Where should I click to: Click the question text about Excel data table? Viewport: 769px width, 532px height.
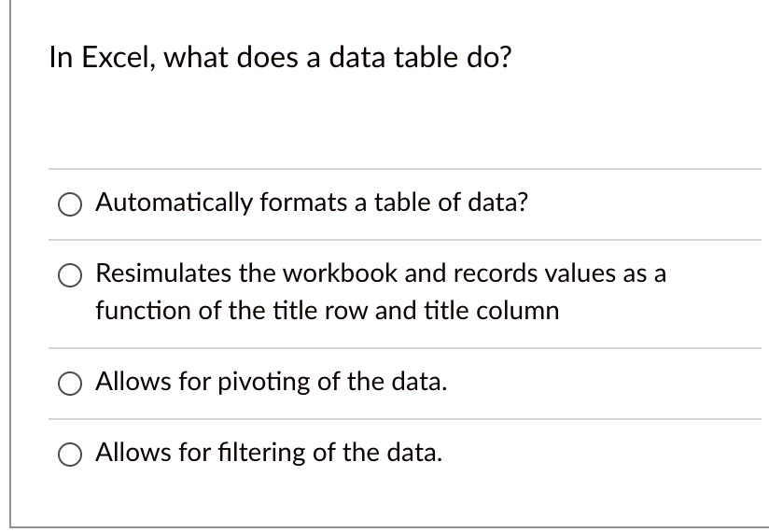pos(280,57)
